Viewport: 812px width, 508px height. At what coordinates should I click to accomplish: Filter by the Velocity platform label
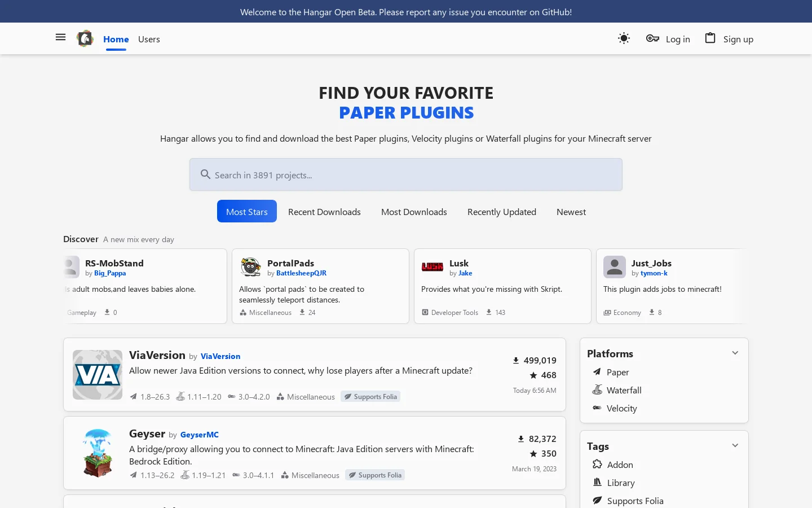click(x=622, y=408)
